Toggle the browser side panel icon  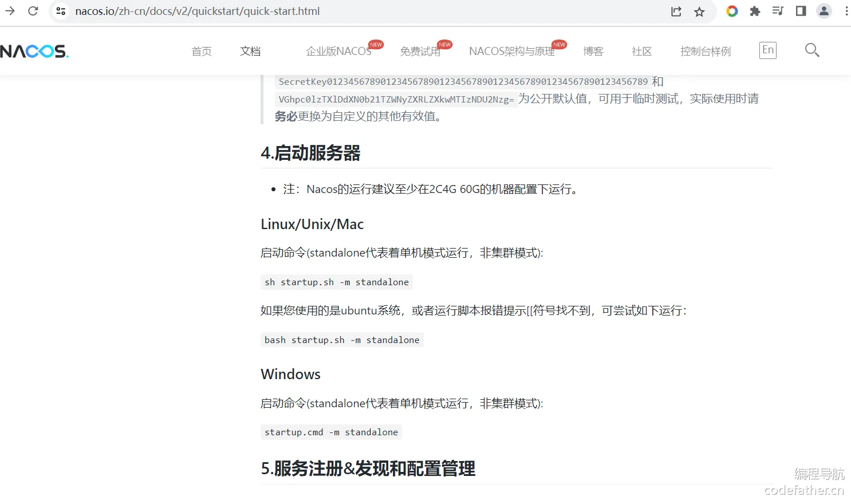(x=801, y=11)
